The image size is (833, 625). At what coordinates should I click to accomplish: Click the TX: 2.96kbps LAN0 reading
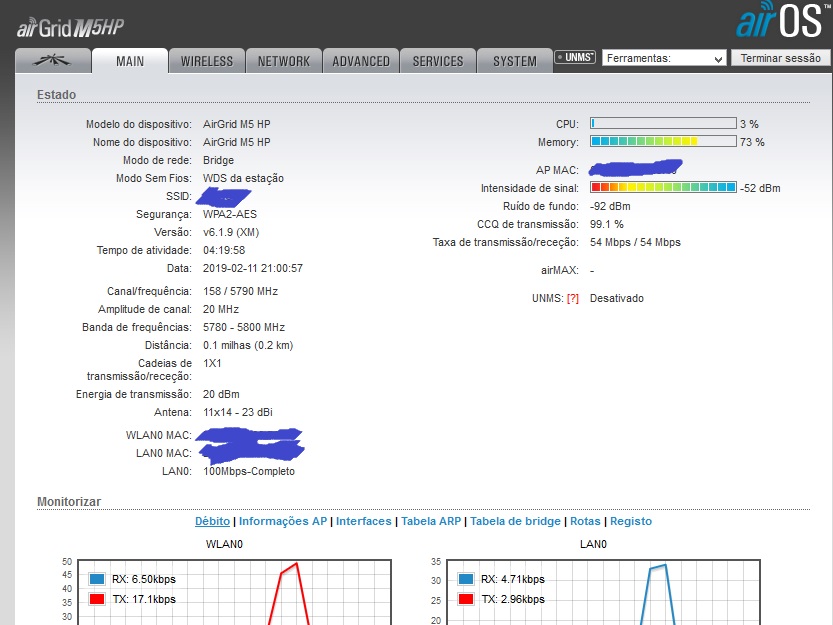coord(513,599)
